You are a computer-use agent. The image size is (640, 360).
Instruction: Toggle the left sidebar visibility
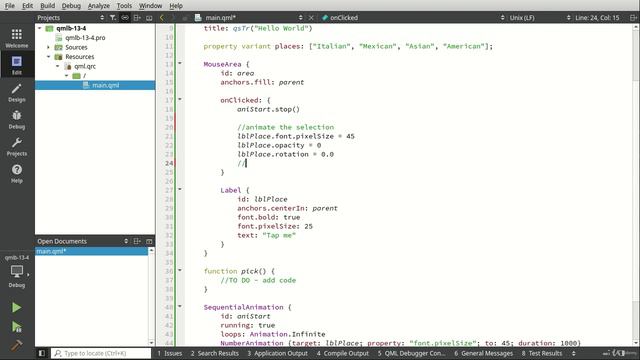[x=42, y=353]
